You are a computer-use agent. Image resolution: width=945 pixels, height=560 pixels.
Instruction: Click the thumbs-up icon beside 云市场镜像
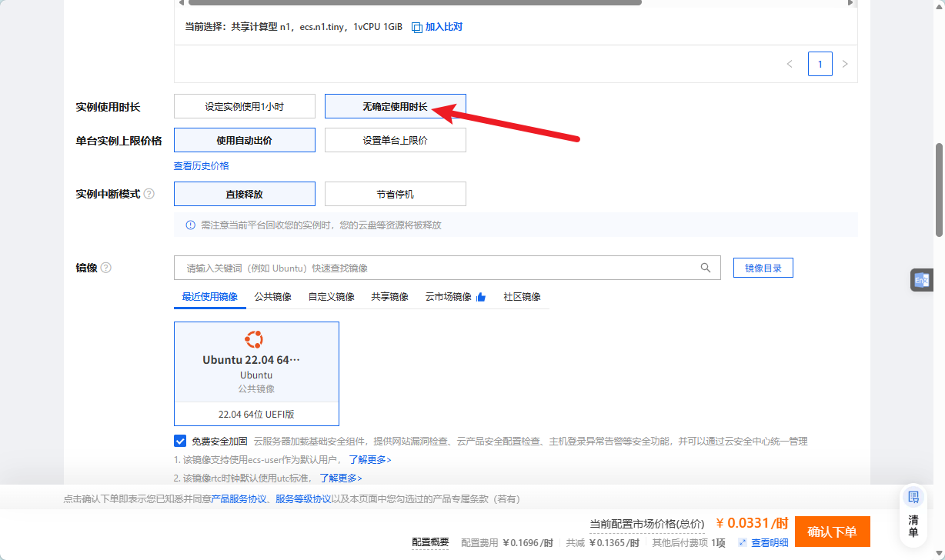tap(481, 297)
